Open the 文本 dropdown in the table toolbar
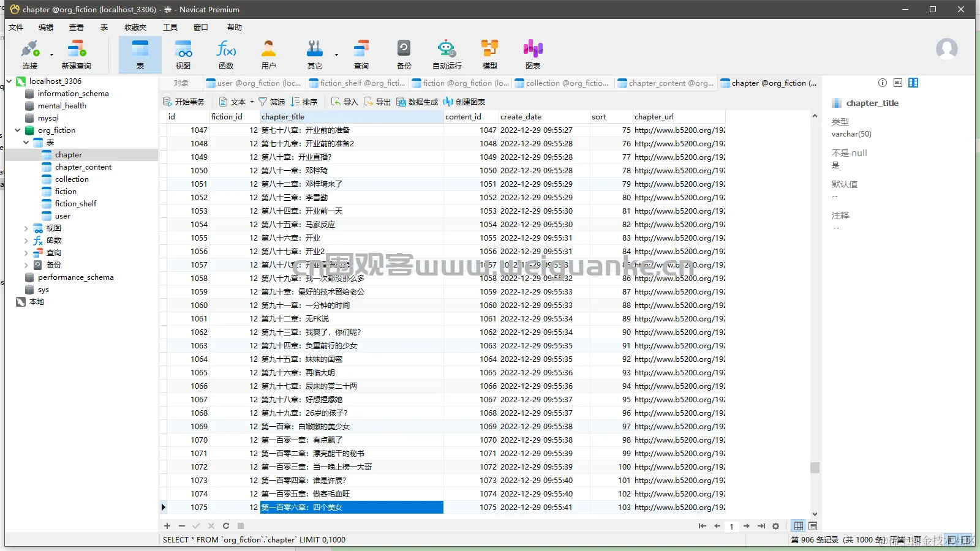The width and height of the screenshot is (980, 551). pyautogui.click(x=236, y=102)
